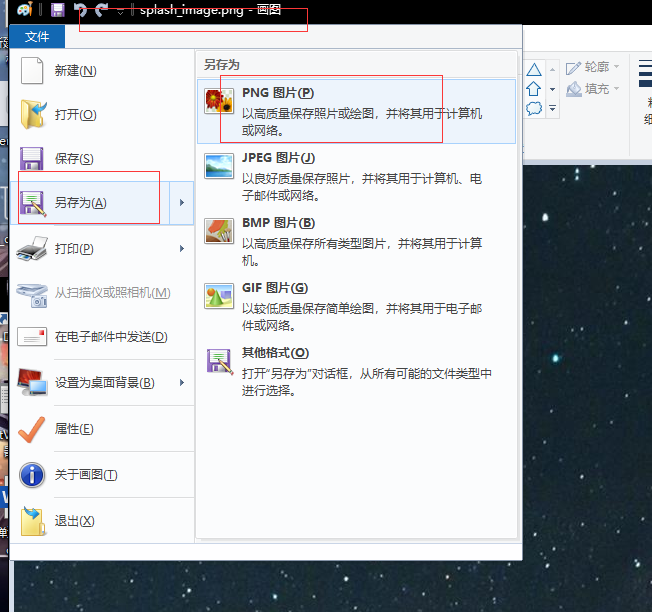Click the disk-with-pencil icon beside 其他格式(O)
652x612 pixels.
click(220, 361)
